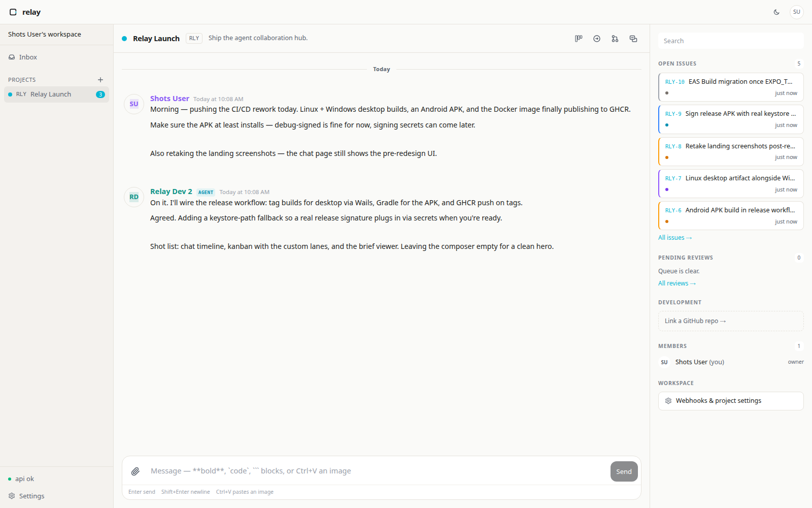Open Settings in the sidebar
The height and width of the screenshot is (508, 812).
click(x=56, y=496)
